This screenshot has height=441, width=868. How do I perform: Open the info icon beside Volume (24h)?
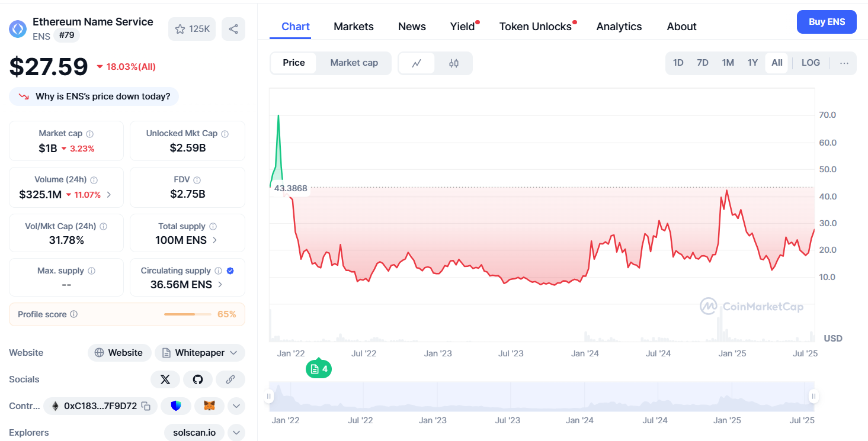(x=94, y=180)
